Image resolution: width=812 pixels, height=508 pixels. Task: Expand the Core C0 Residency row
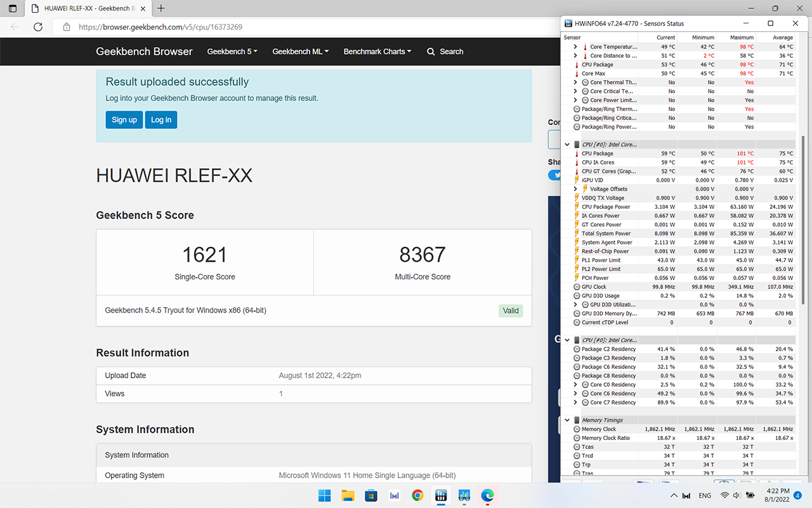tap(575, 385)
